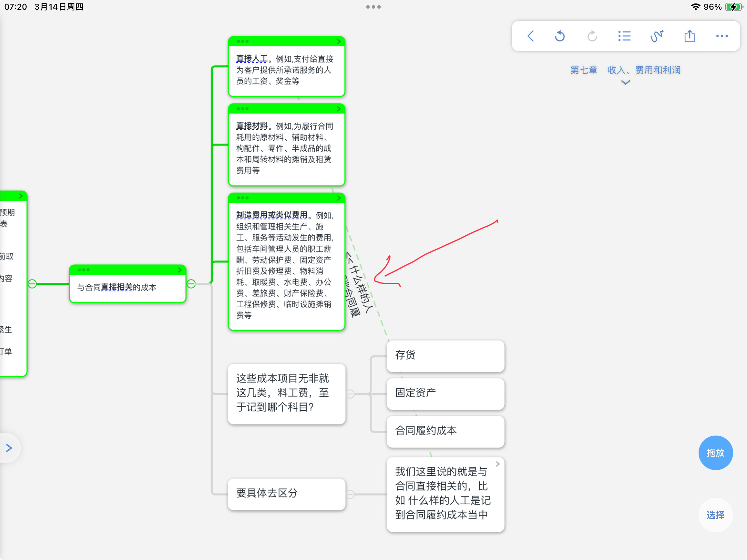Select the 合同履约成本 node

[445, 431]
